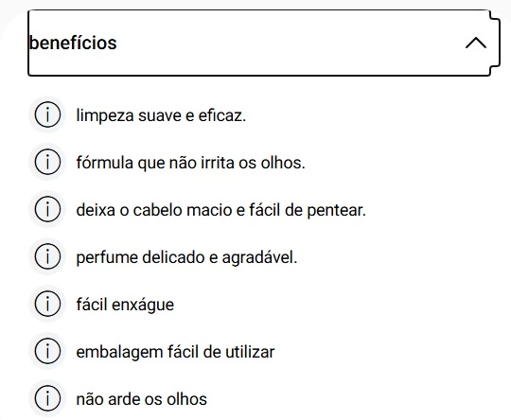
Task: Click info icon beside deixa o cabelo macio
Action: pyautogui.click(x=47, y=209)
